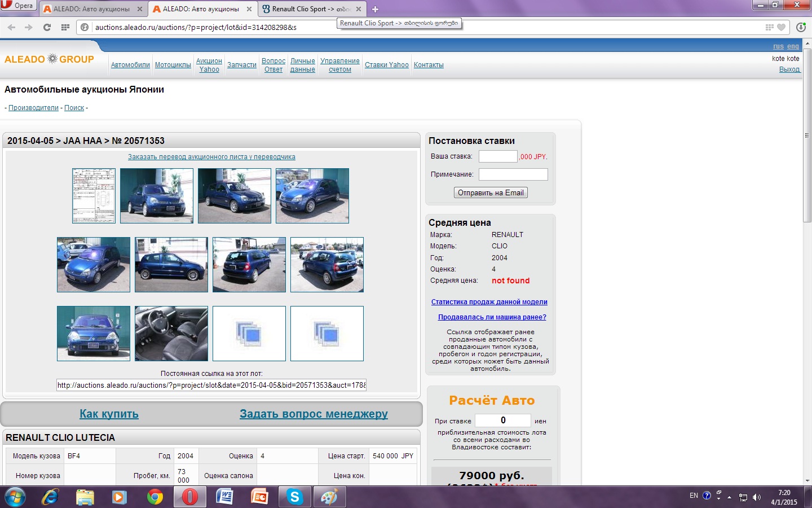Bookmark page with the heart icon
The height and width of the screenshot is (508, 812).
click(x=781, y=27)
